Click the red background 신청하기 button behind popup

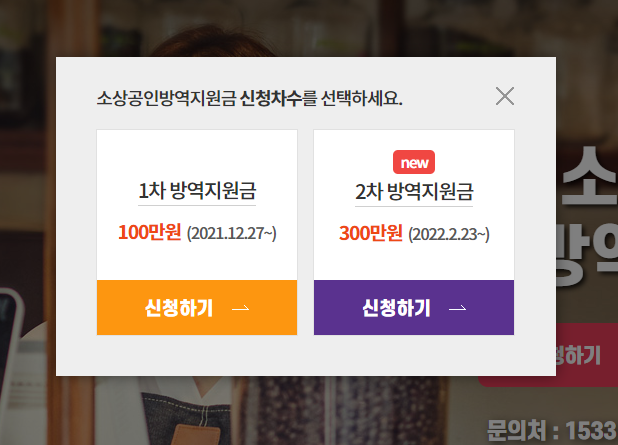tap(586, 355)
